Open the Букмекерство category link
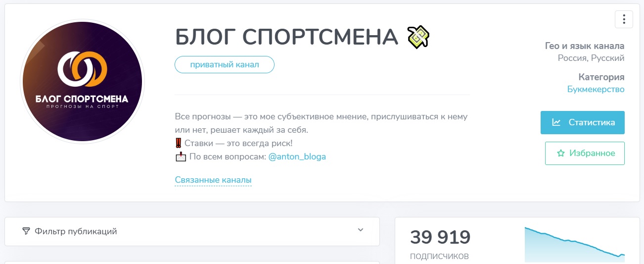Image resolution: width=644 pixels, height=264 pixels. click(596, 89)
